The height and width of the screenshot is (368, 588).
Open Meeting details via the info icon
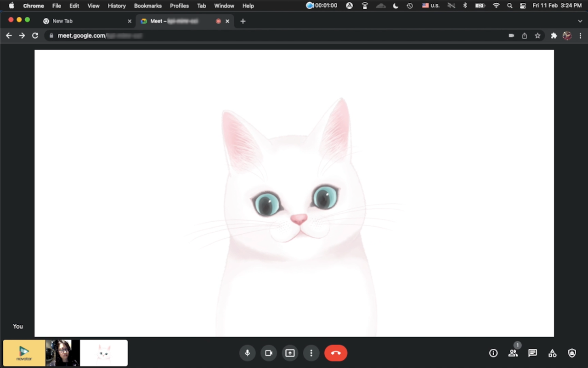pos(493,353)
